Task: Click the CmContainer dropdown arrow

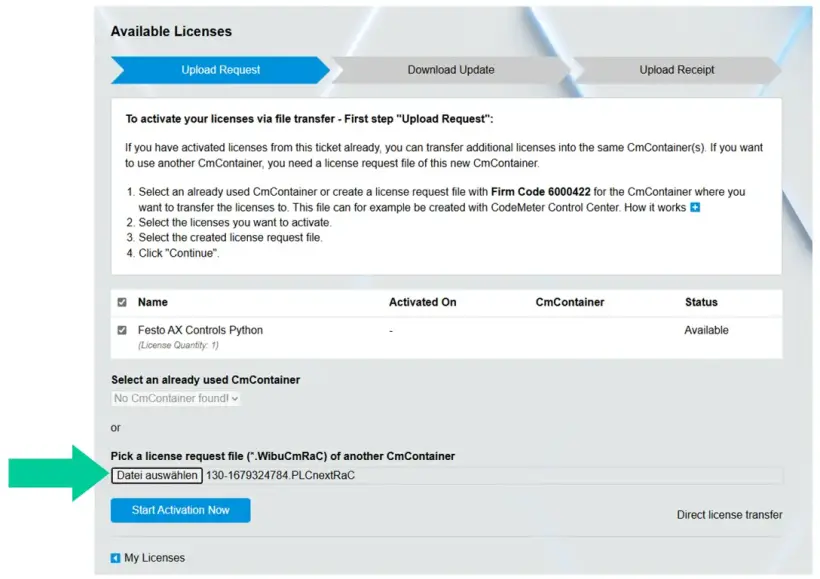Action: point(232,399)
